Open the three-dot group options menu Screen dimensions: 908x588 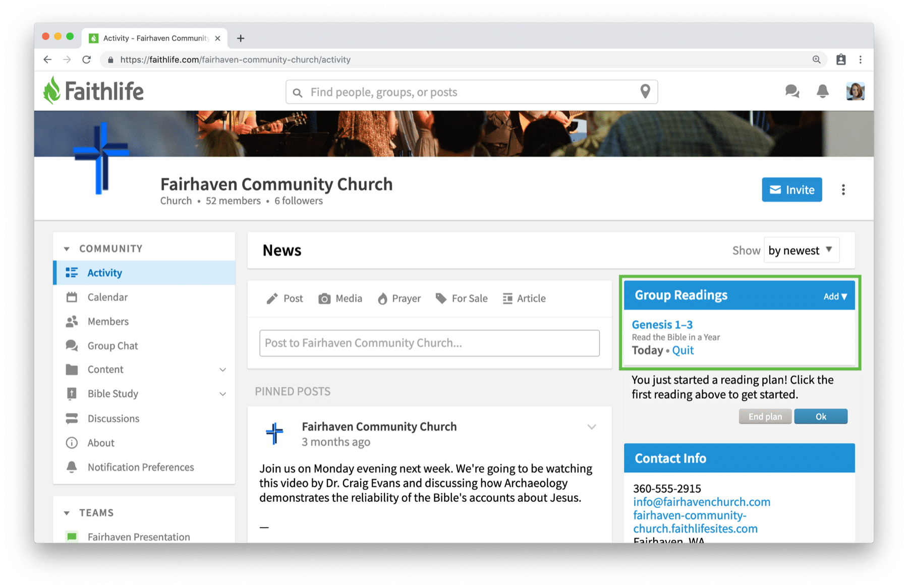pos(843,190)
